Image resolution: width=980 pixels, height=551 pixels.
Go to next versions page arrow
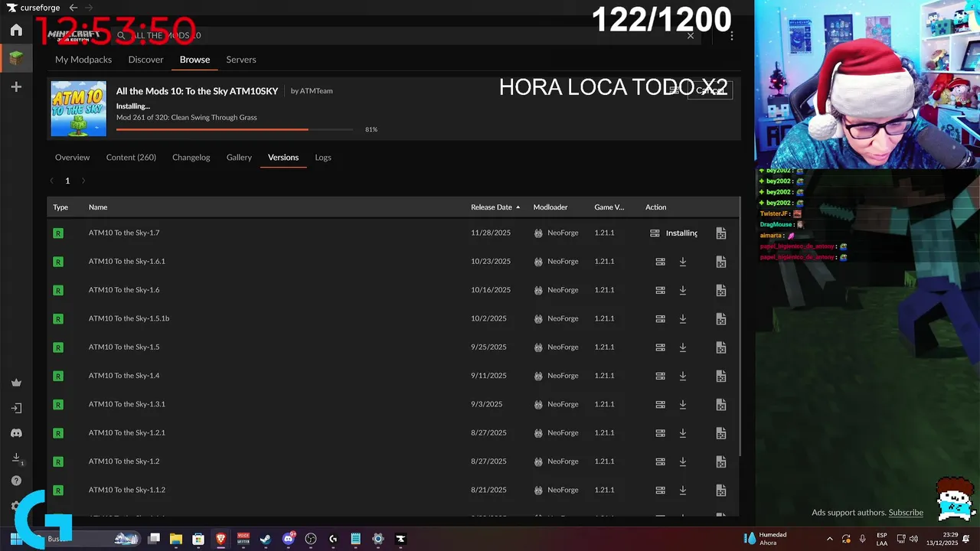click(83, 181)
